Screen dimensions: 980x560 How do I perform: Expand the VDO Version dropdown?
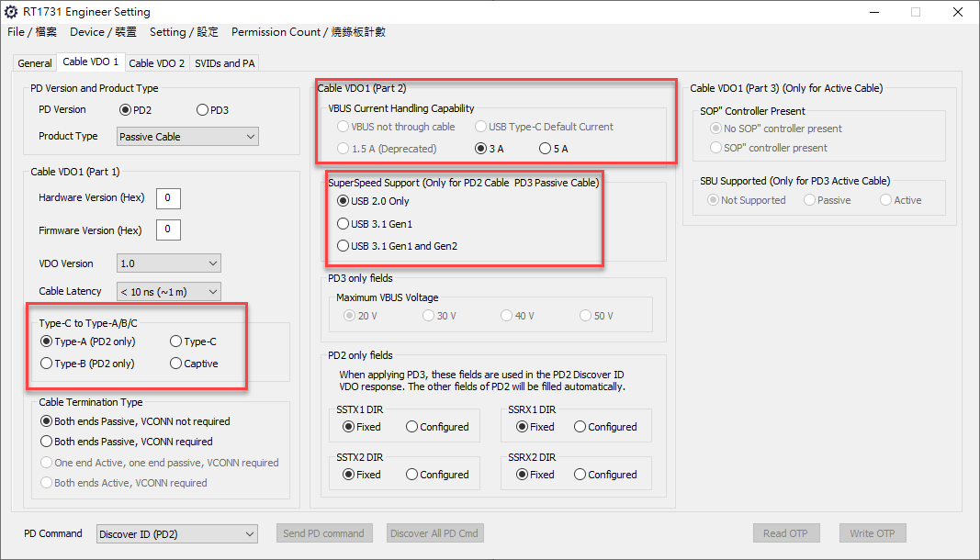pos(169,263)
